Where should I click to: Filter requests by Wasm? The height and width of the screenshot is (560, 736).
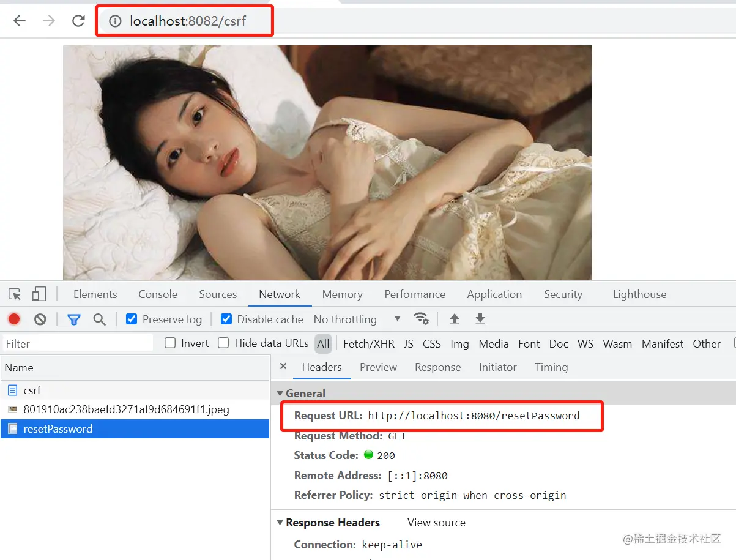pyautogui.click(x=617, y=344)
